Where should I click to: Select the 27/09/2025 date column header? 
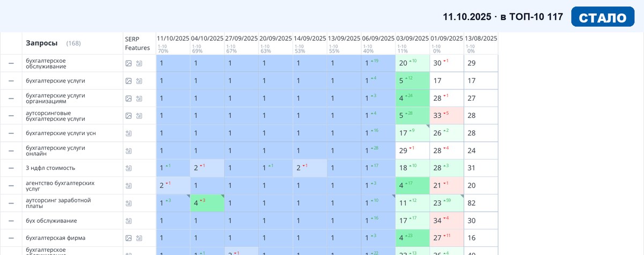click(x=241, y=39)
